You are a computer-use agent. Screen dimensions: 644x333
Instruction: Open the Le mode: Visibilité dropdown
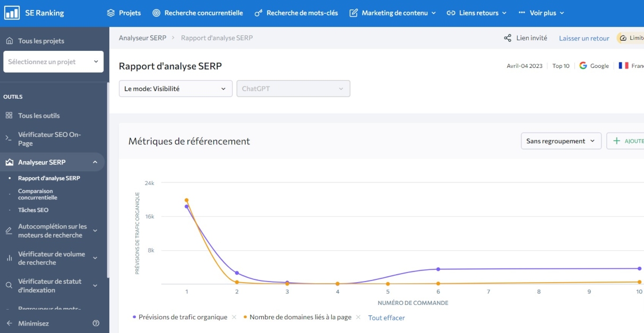coord(175,89)
